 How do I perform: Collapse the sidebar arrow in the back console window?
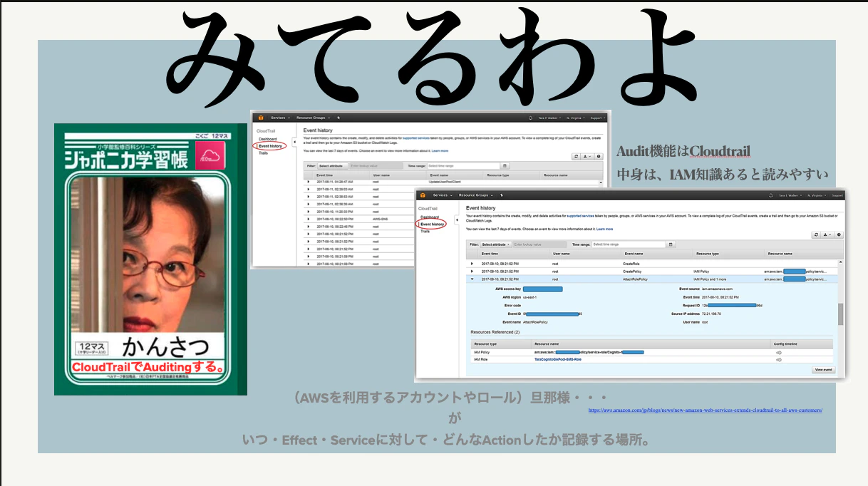[294, 142]
